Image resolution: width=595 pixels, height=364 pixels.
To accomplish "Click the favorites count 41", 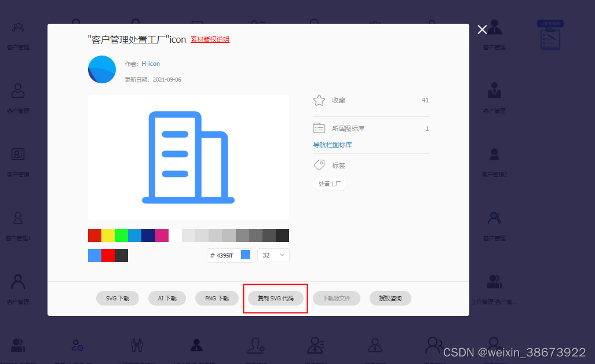I will pos(425,100).
